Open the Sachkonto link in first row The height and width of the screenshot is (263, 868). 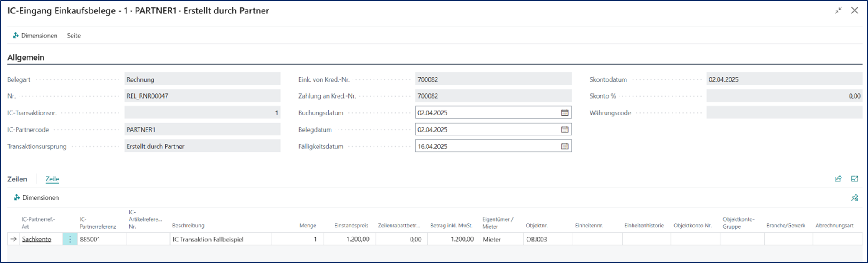tap(36, 239)
